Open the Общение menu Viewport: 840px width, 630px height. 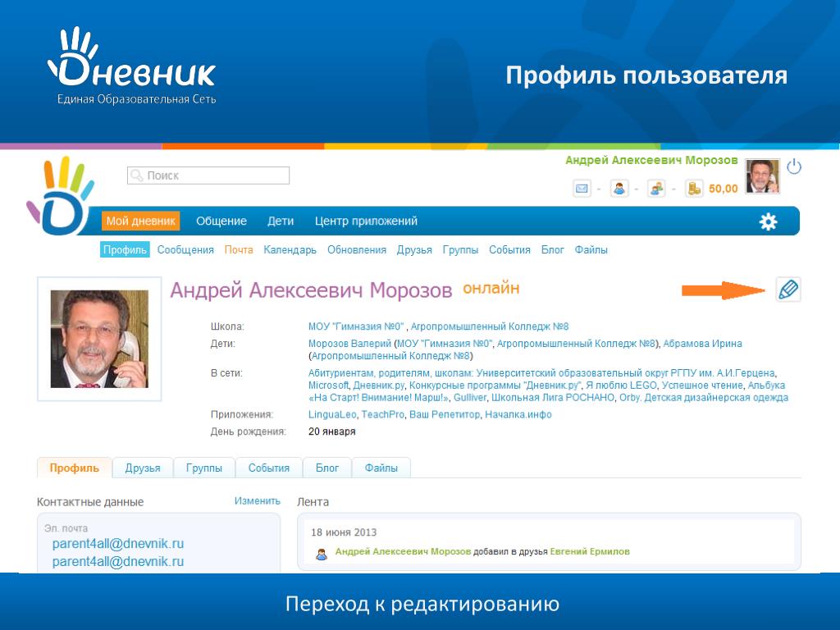click(221, 221)
